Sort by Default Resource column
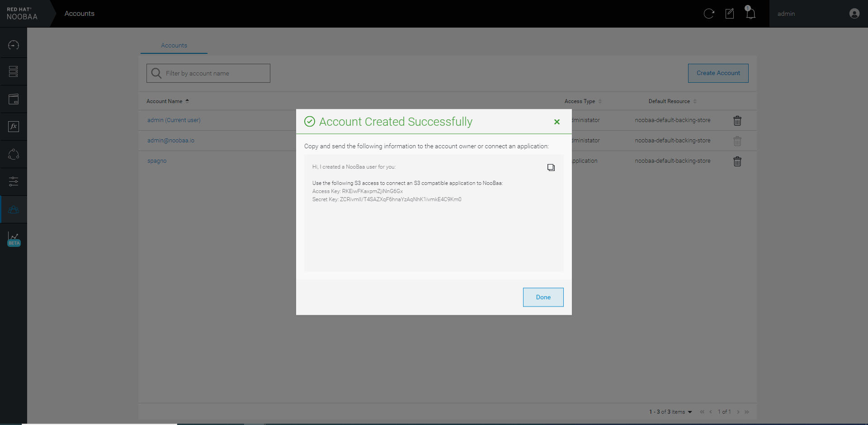868x425 pixels. coord(669,101)
